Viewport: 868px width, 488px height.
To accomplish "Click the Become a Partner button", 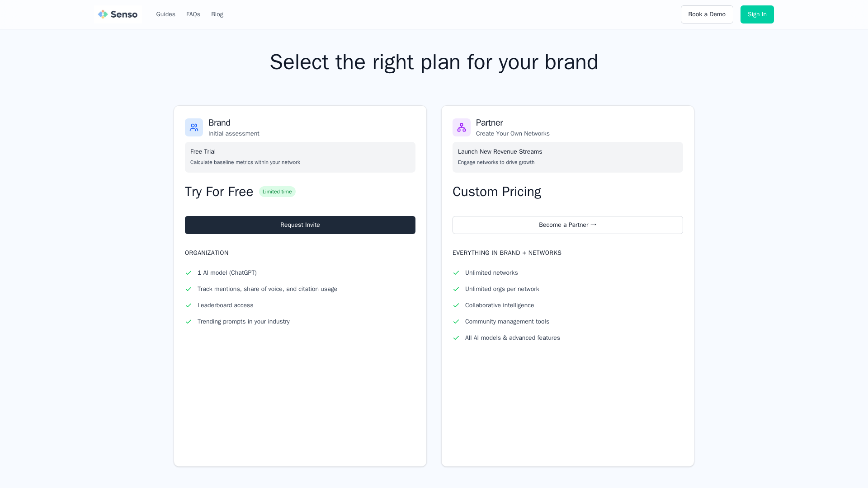I will (567, 225).
